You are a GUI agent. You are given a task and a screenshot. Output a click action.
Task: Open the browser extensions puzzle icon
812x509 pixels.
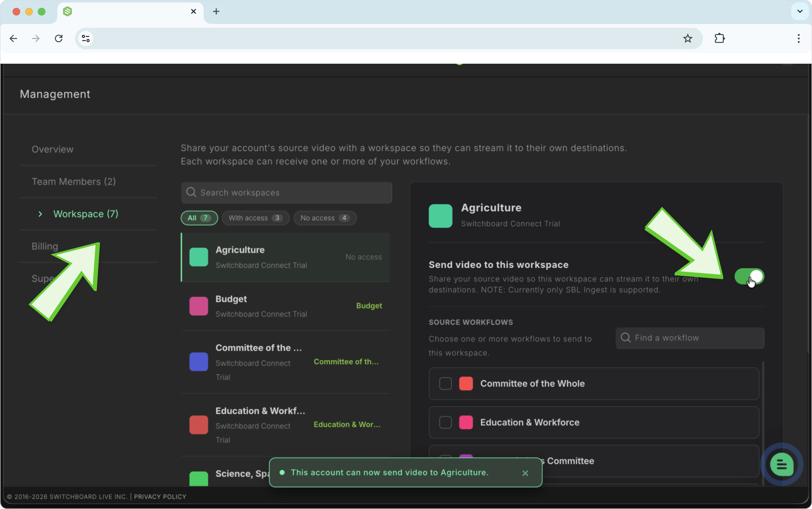click(x=720, y=38)
